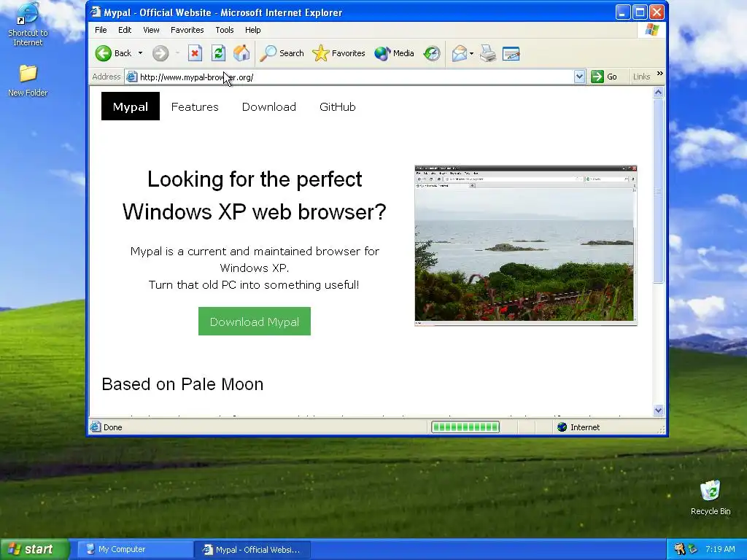
Task: Open the Mail button dropdown arrow
Action: click(471, 53)
